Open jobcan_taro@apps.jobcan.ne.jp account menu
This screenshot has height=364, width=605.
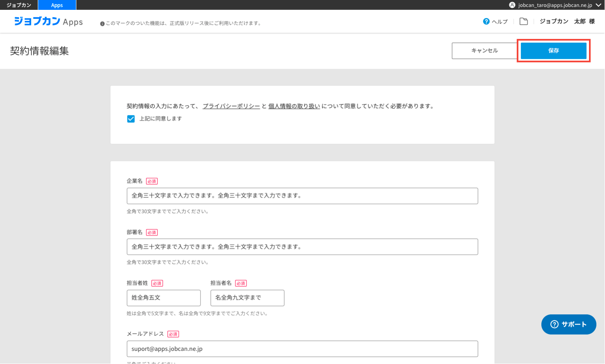[x=555, y=5]
